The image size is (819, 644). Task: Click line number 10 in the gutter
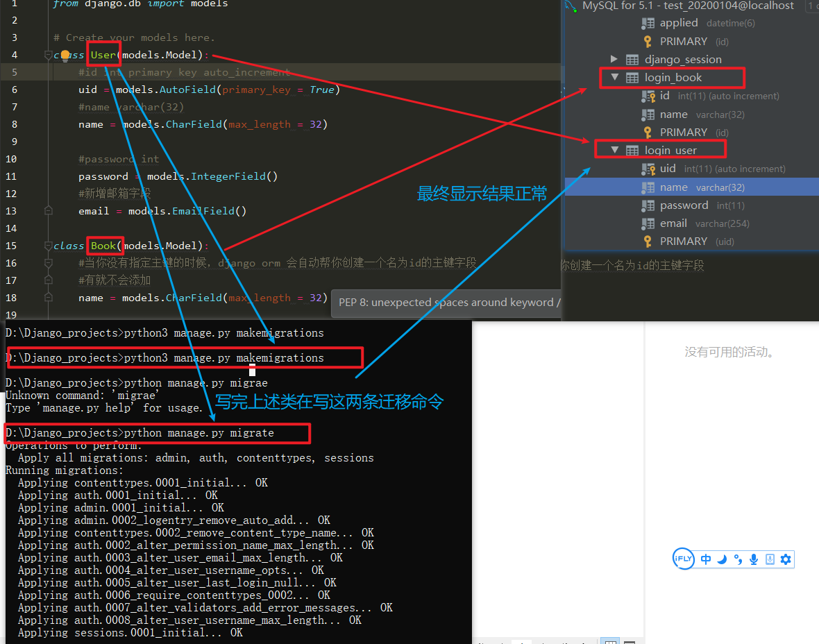(x=12, y=159)
